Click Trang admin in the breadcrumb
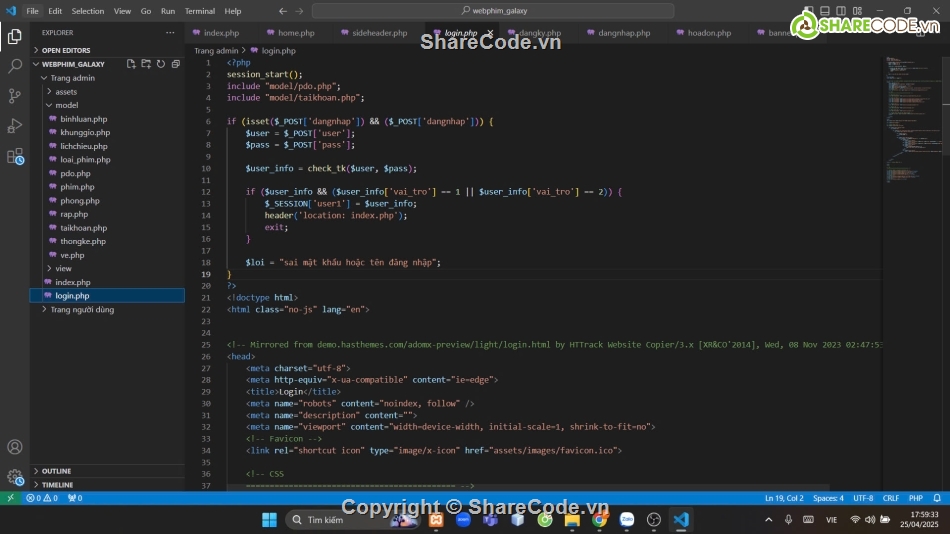 coord(216,51)
